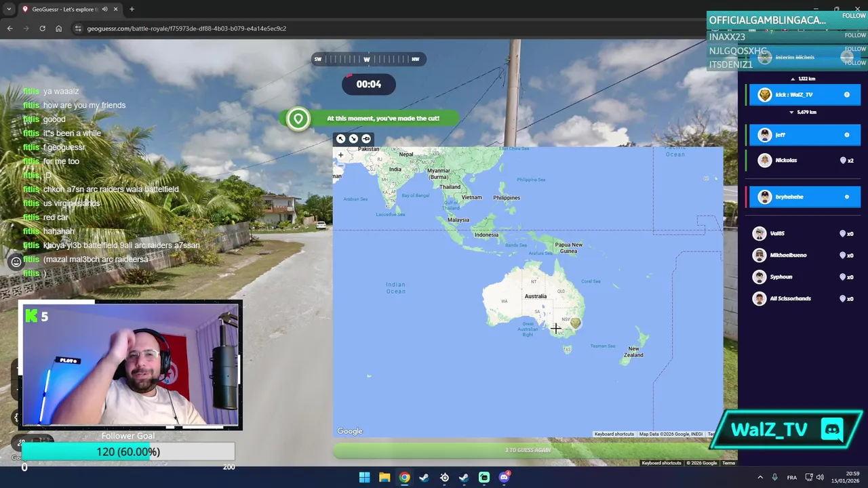Open the first Steam taskbar icon
Screen dimensions: 868x488
tap(424, 477)
